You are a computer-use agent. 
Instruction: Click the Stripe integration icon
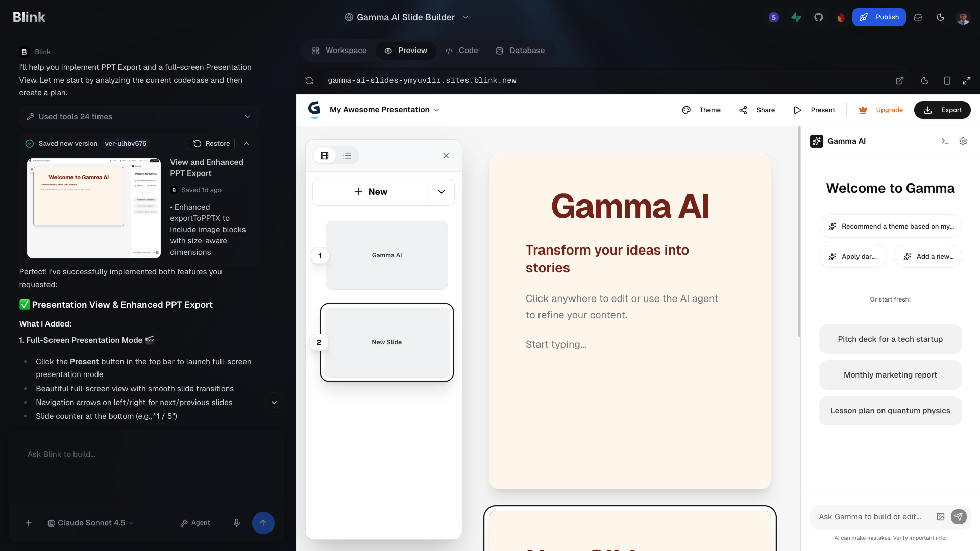(x=773, y=17)
